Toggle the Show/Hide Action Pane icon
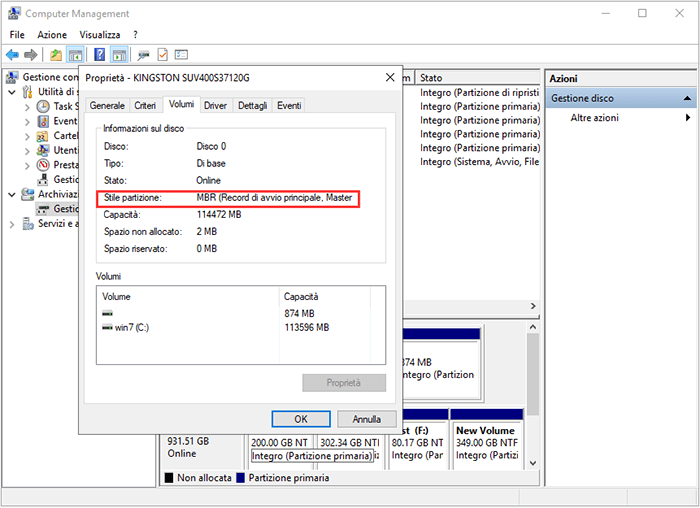 tap(119, 55)
